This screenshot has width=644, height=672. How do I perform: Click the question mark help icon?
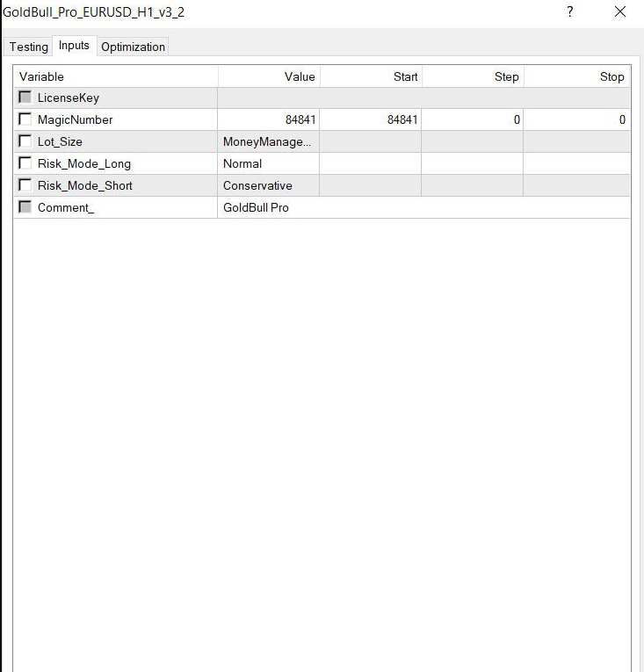tap(569, 12)
